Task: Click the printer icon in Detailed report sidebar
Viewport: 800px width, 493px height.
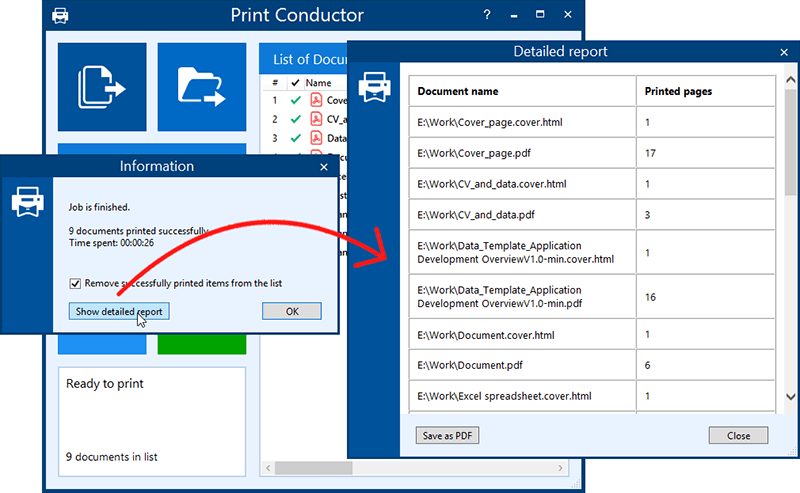Action: pos(374,87)
